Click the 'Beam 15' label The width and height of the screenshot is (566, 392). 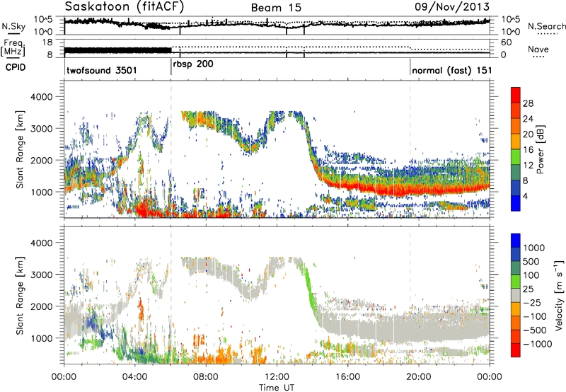276,8
